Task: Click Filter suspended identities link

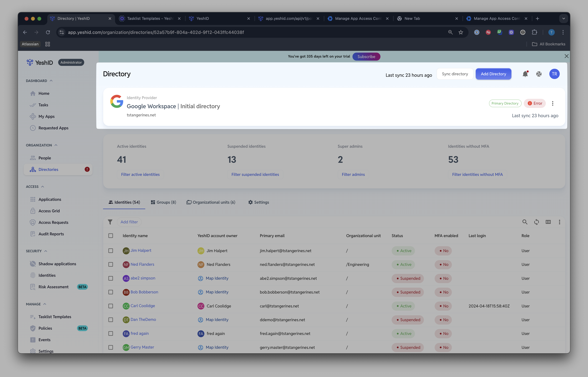Action: [255, 175]
